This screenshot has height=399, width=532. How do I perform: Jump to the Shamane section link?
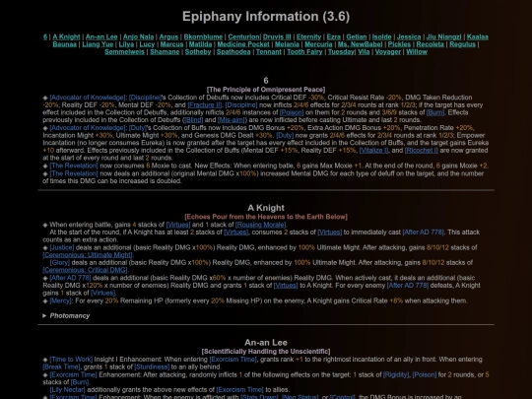click(165, 52)
